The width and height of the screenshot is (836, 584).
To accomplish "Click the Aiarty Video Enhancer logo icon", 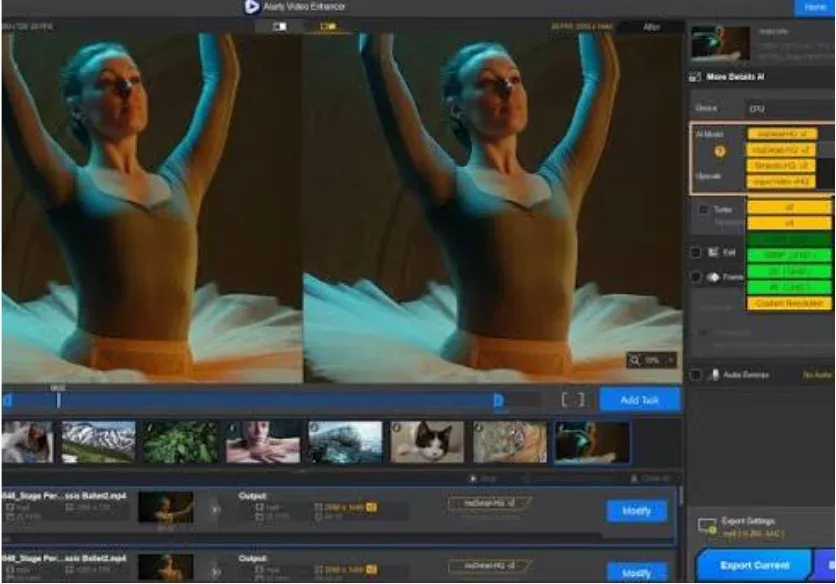I will click(x=252, y=7).
